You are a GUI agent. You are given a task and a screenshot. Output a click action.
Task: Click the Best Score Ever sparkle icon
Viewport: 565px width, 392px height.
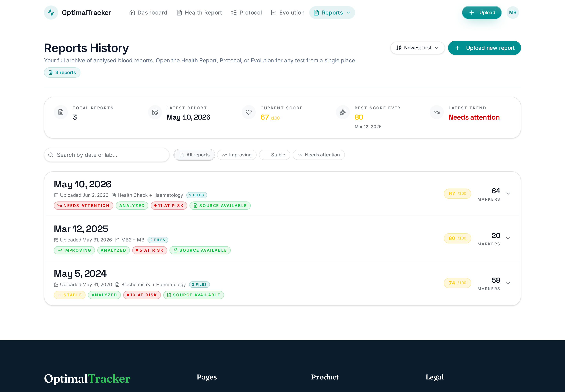343,112
